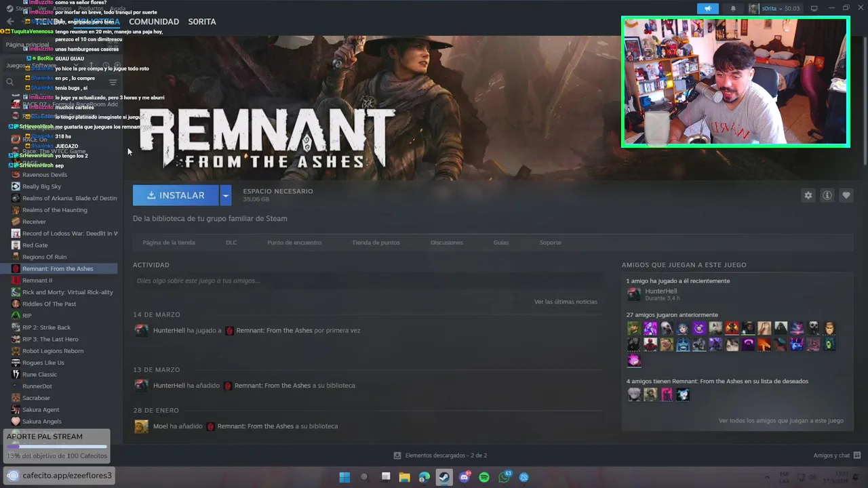Screen dimensions: 868x488
Task: Click HunterHell name in 14 de marzo activity
Action: (169, 331)
